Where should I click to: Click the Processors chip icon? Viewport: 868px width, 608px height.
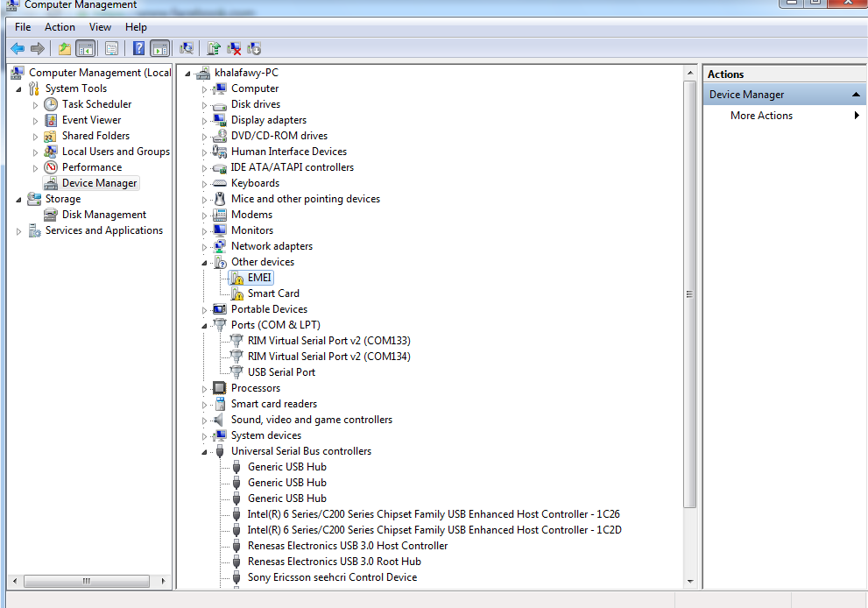tap(220, 388)
